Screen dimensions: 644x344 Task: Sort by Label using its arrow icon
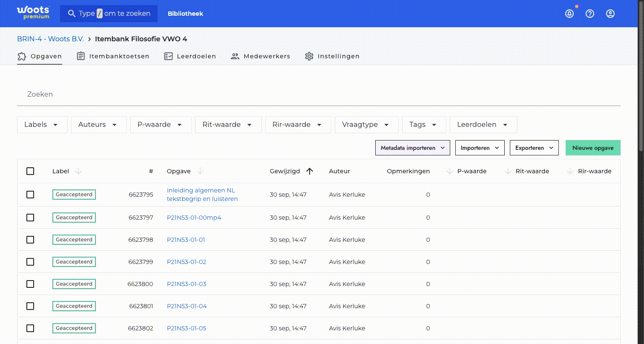click(78, 171)
